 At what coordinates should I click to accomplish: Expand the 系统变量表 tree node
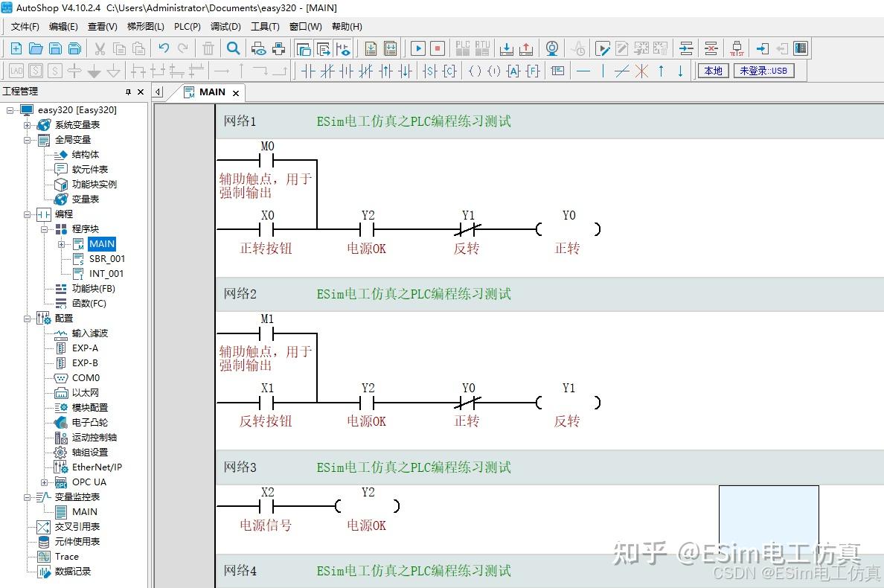(x=27, y=124)
